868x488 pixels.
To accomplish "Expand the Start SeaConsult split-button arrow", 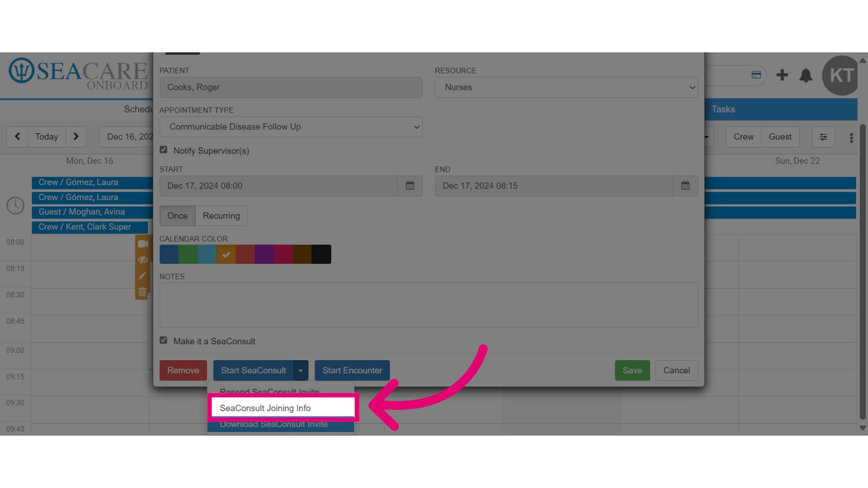I will click(301, 371).
